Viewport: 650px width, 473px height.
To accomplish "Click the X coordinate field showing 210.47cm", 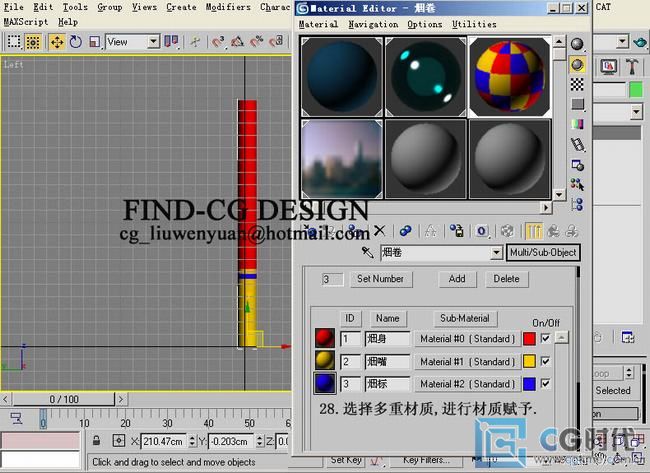I will click(x=164, y=441).
